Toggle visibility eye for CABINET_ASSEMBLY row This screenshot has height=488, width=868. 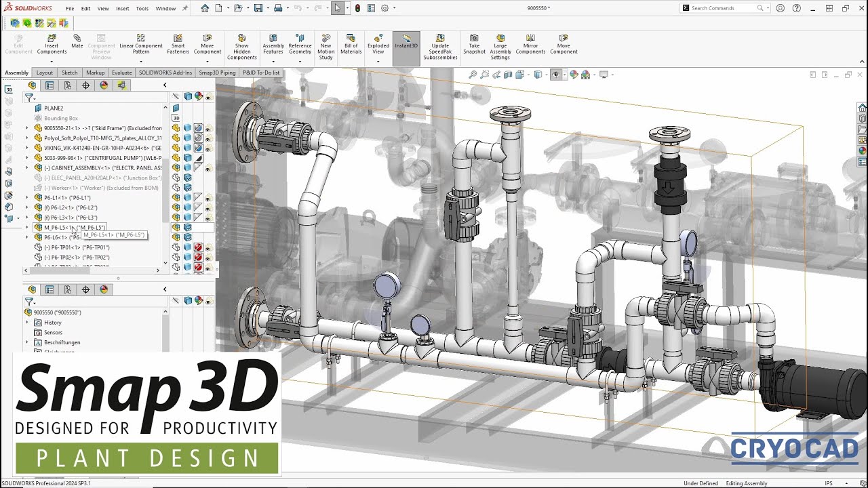coord(208,168)
